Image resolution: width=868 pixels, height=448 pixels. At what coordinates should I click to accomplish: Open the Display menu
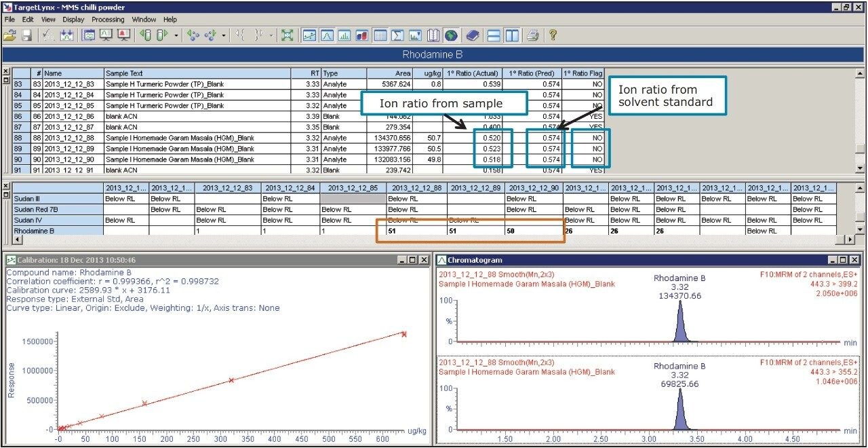pyautogui.click(x=73, y=20)
